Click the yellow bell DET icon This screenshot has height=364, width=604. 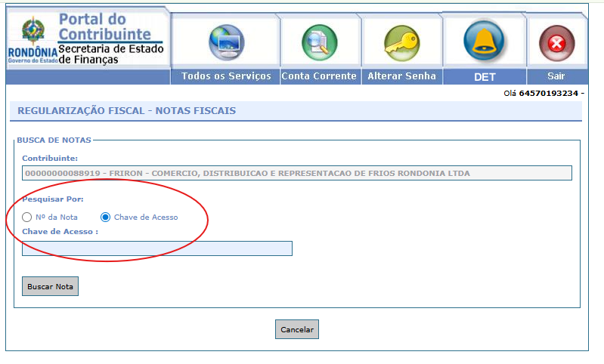point(484,41)
